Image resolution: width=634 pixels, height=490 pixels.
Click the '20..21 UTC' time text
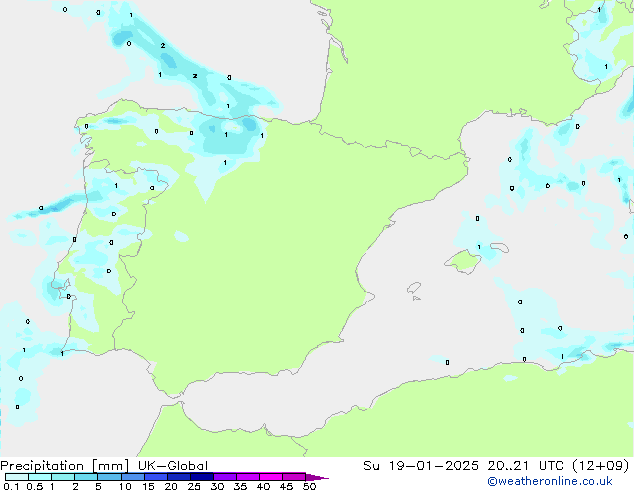click(x=525, y=466)
